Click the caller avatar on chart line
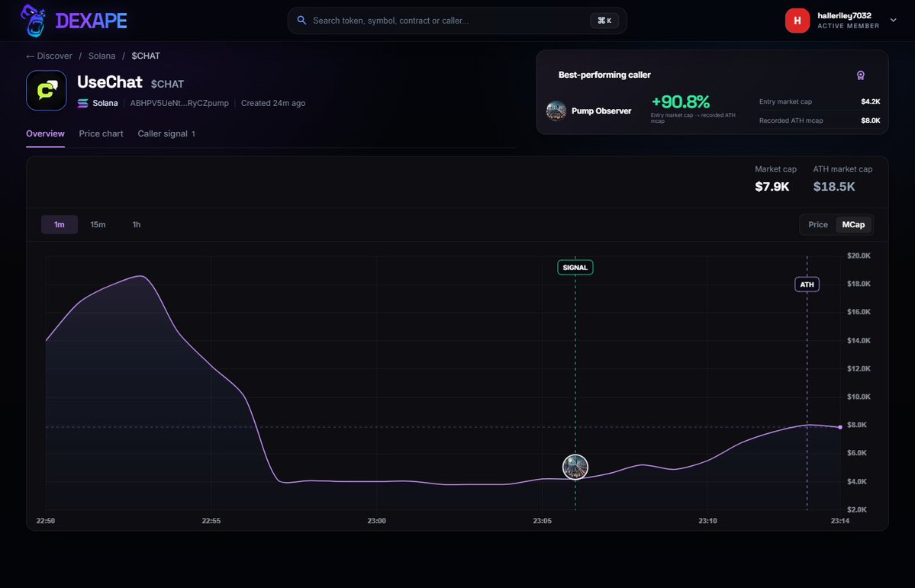The height and width of the screenshot is (588, 915). [x=575, y=467]
